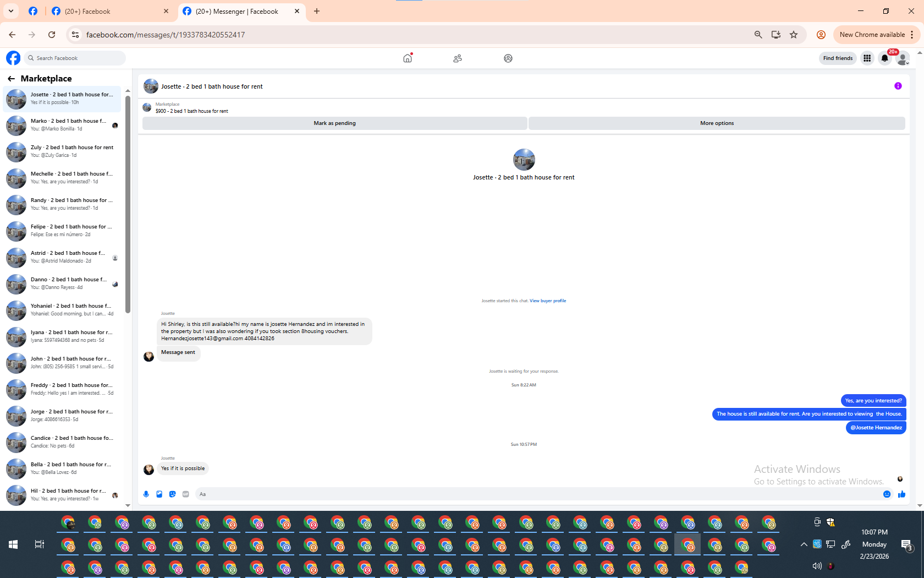Click New Chrome available button
This screenshot has width=924, height=578.
pos(872,35)
